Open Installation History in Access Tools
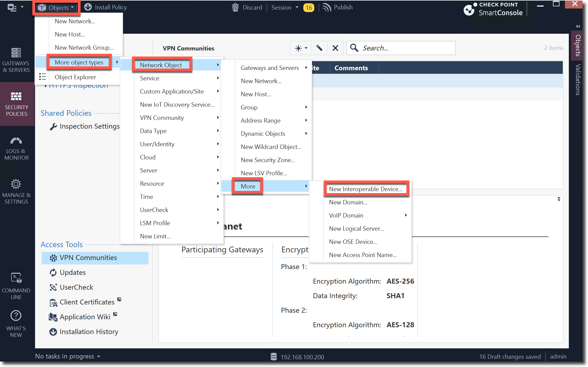588x367 pixels. pos(89,332)
